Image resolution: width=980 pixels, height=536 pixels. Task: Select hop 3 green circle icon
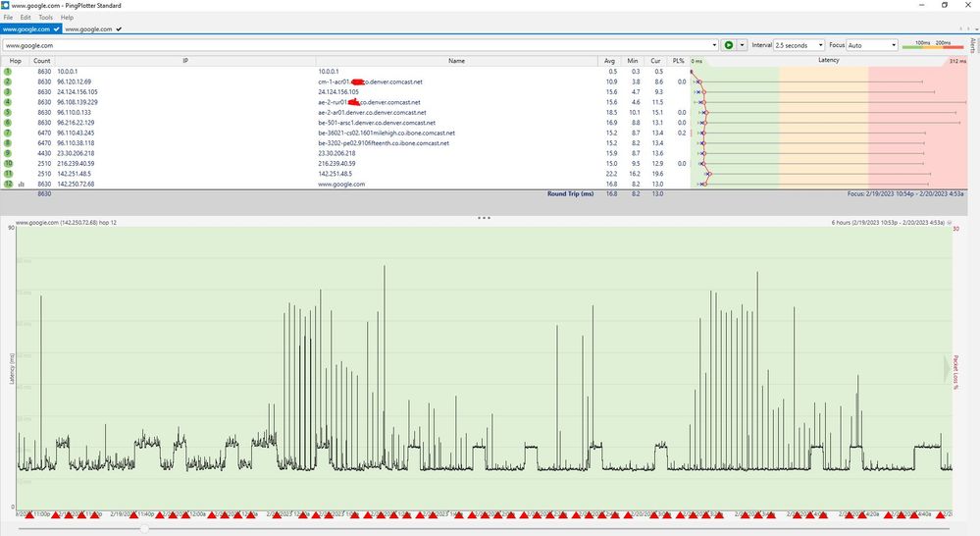(8, 92)
